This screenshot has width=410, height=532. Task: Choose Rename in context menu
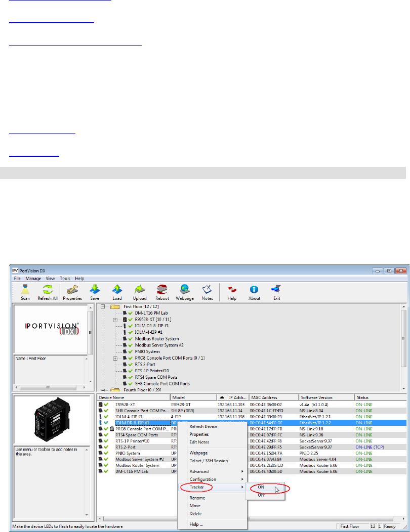(213, 498)
